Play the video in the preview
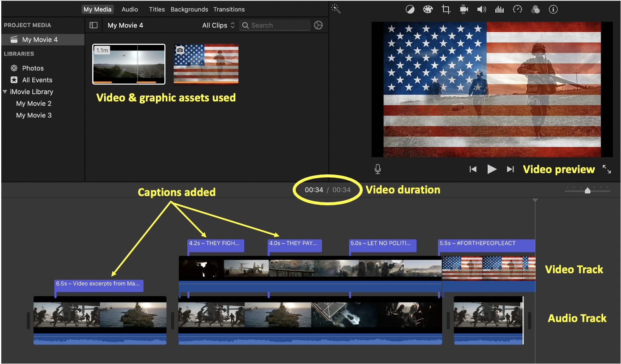Image resolution: width=621 pixels, height=364 pixels. tap(492, 169)
